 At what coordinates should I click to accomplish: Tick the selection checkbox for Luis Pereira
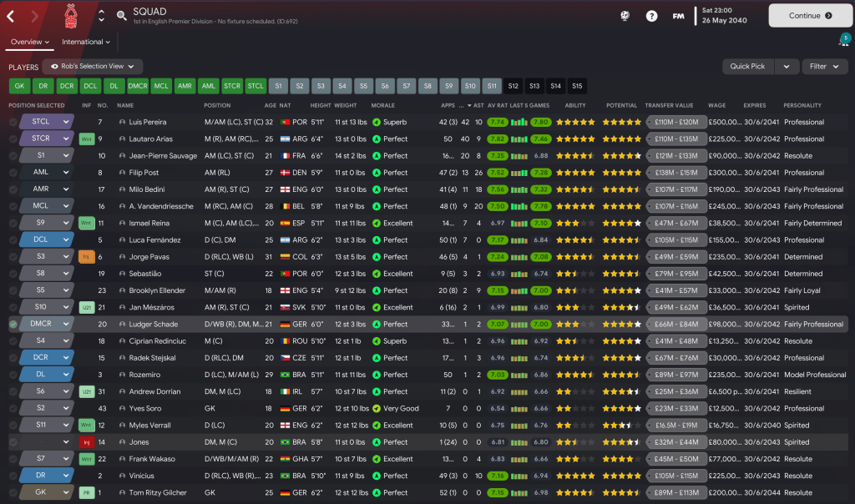[x=13, y=123]
